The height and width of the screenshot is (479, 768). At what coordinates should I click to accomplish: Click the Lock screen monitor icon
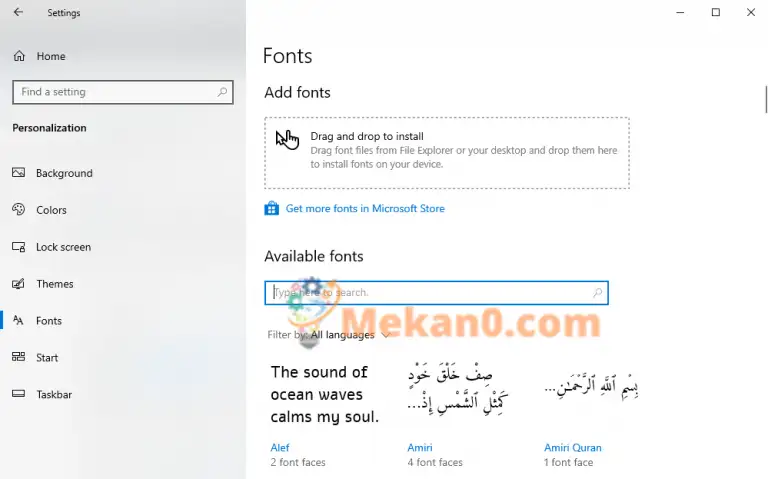click(x=19, y=246)
